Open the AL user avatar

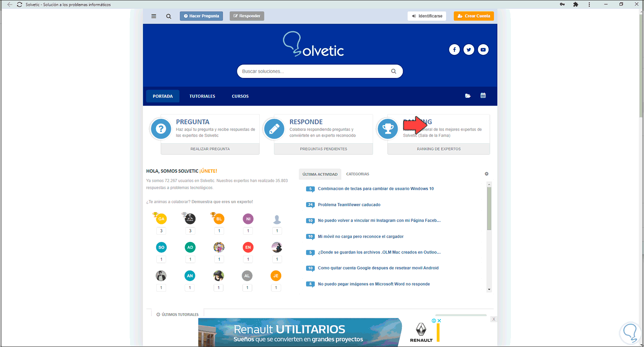[248, 276]
